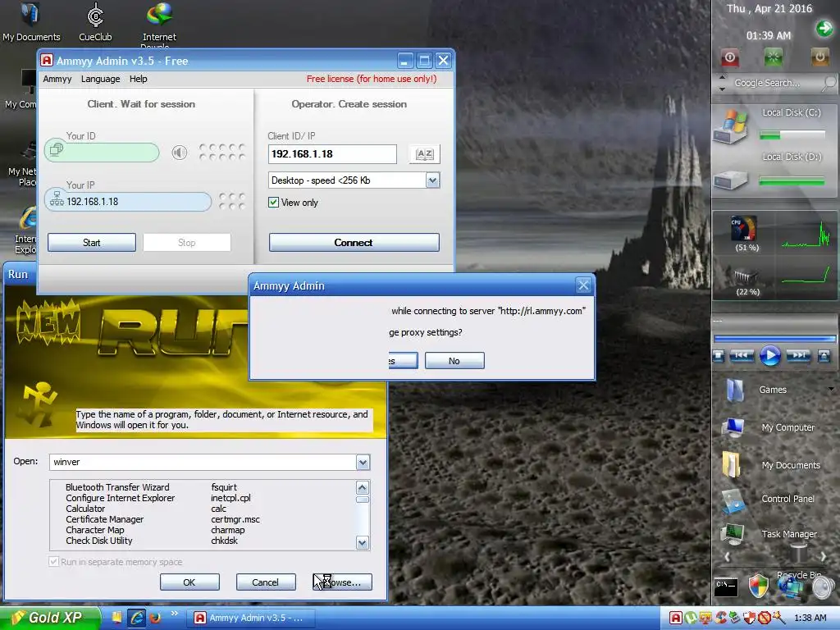Open Task Manager in sidebar list
840x630 pixels.
788,534
